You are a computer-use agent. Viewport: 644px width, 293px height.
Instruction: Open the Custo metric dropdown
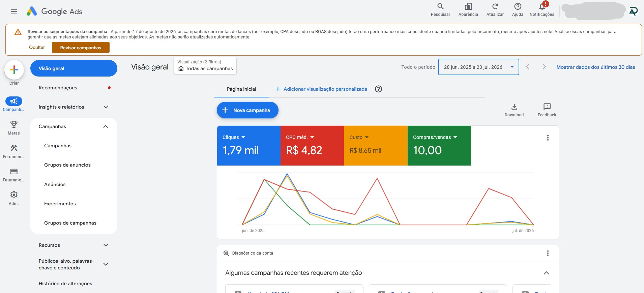[x=367, y=137]
